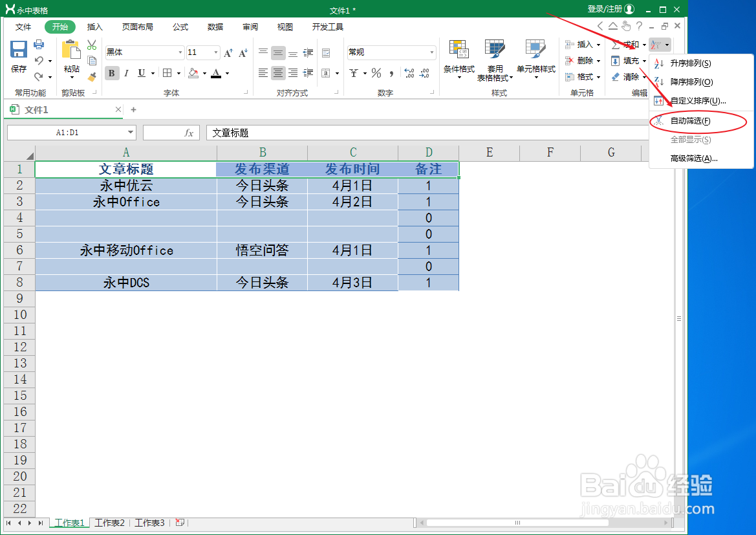Switch to the 插入 (Insert) ribbon tab
The width and height of the screenshot is (756, 535).
94,27
